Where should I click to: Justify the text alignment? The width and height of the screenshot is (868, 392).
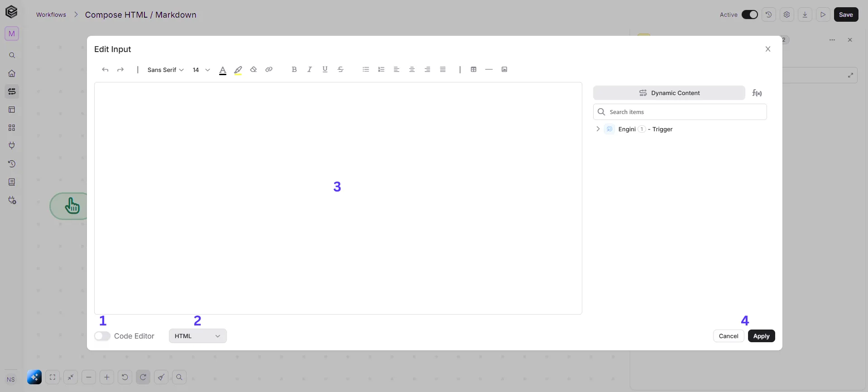[443, 70]
